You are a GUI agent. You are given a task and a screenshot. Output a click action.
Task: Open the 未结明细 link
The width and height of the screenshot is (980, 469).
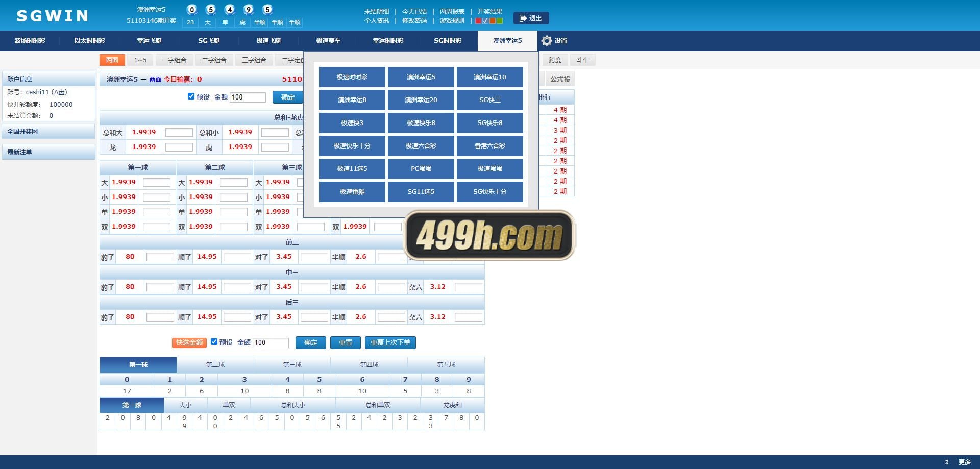pos(377,11)
